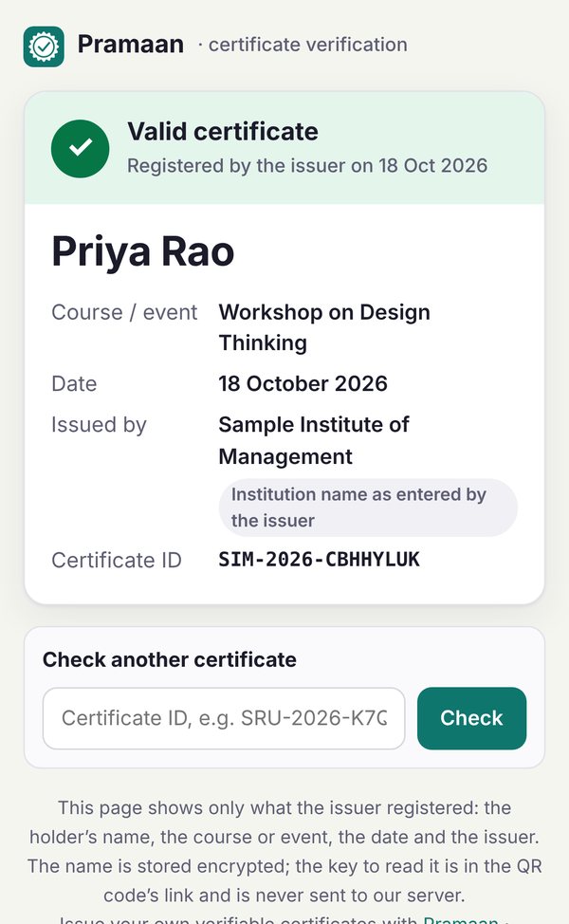Screen dimensions: 569x924
Task: Click 'Registered by the issuer on 18 Oct 2026'
Action: click(x=307, y=166)
